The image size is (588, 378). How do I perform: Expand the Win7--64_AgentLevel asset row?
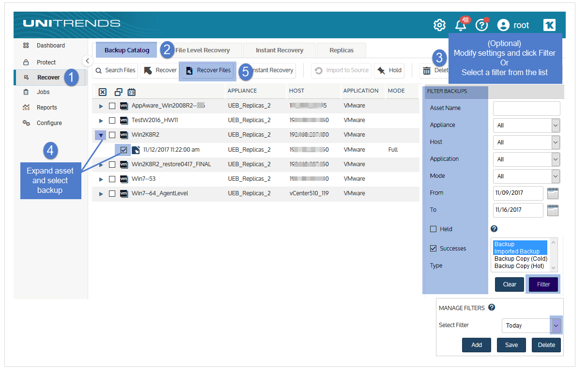click(x=101, y=193)
